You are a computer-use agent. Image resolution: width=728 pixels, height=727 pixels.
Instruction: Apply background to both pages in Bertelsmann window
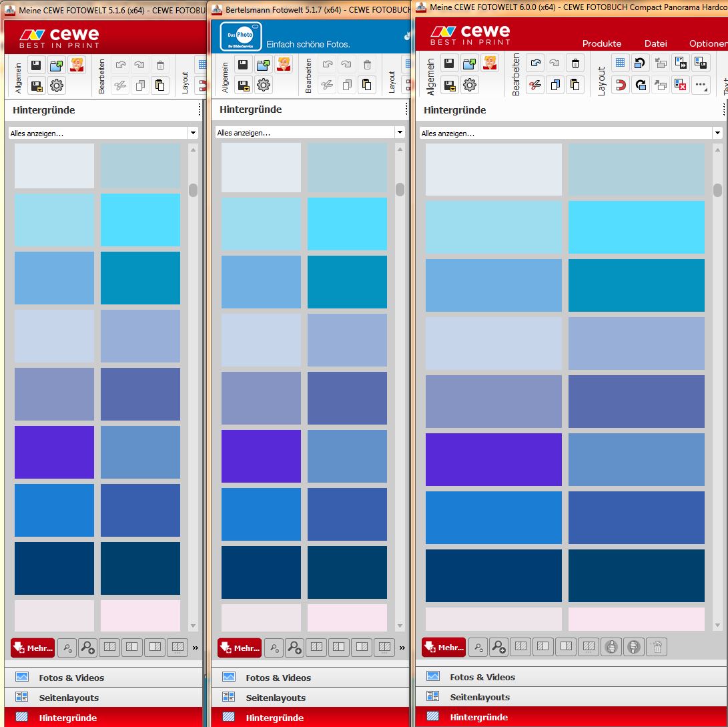pos(317,648)
